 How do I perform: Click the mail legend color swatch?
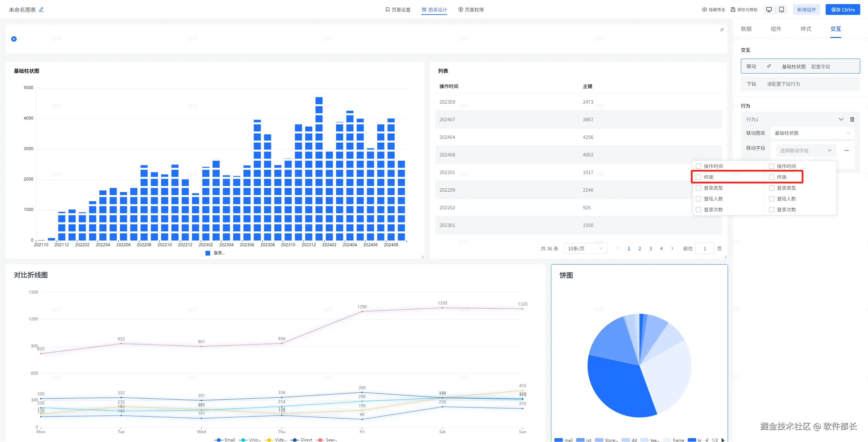point(558,440)
